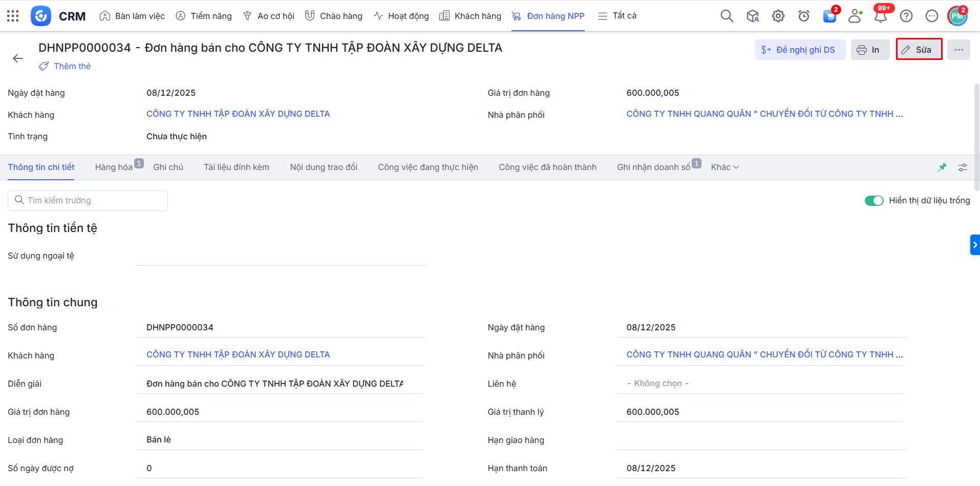The width and height of the screenshot is (980, 486).
Task: Click the add user icon in header
Action: (x=855, y=16)
